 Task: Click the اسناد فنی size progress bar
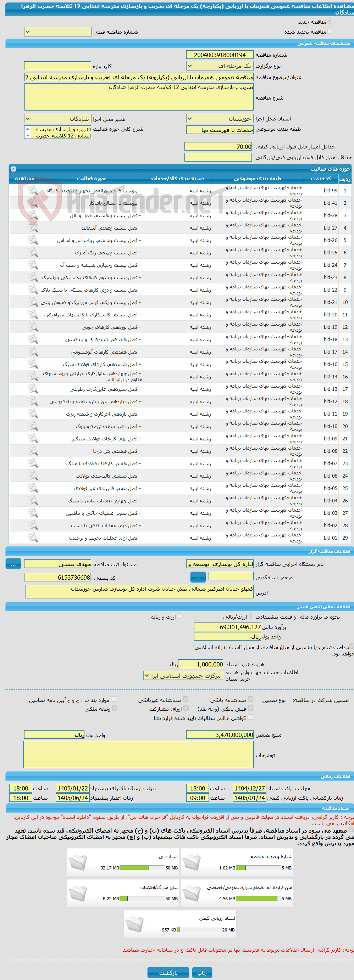(142, 868)
